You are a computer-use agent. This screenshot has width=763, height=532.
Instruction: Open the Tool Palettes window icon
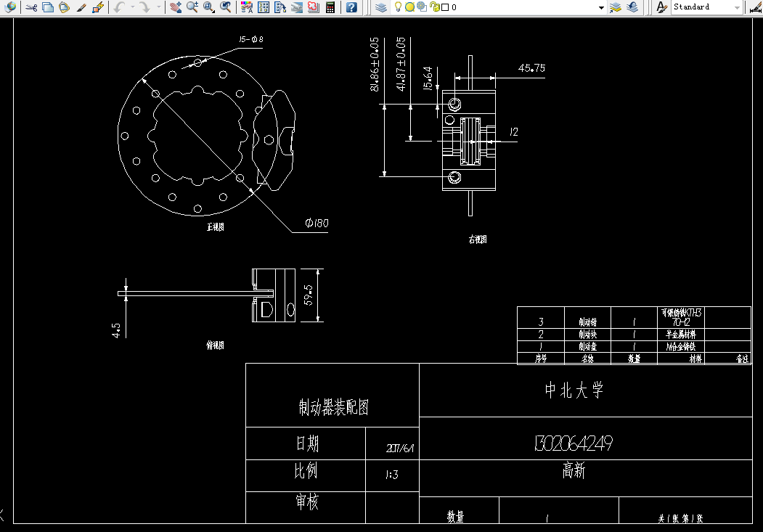280,7
